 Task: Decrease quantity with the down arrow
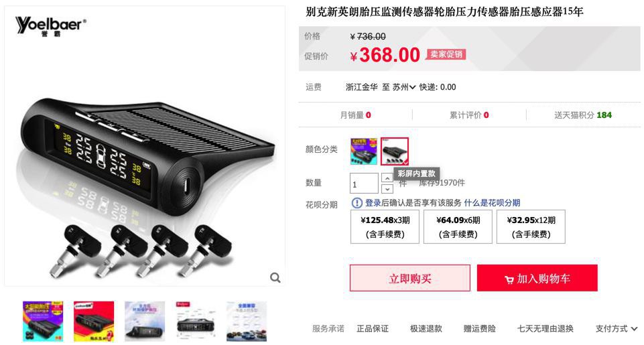click(387, 189)
